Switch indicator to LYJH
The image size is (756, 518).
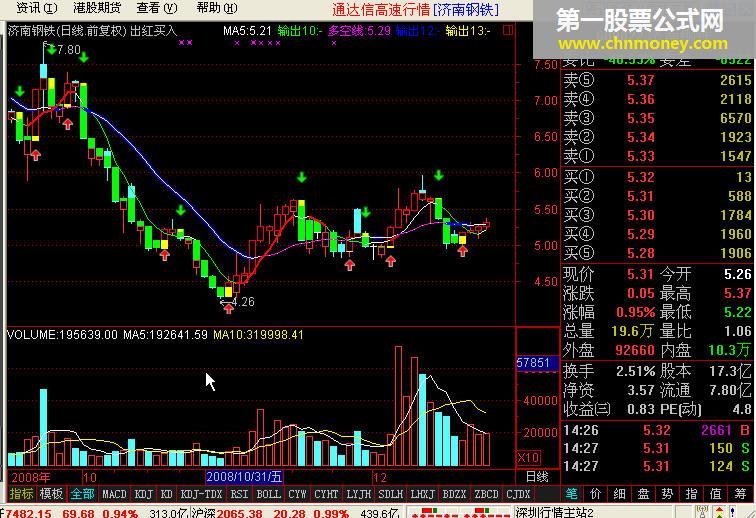(359, 494)
